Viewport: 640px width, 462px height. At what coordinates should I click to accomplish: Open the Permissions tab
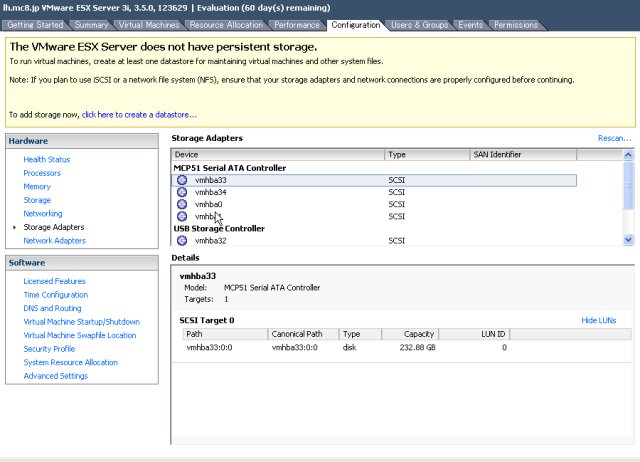tap(516, 25)
